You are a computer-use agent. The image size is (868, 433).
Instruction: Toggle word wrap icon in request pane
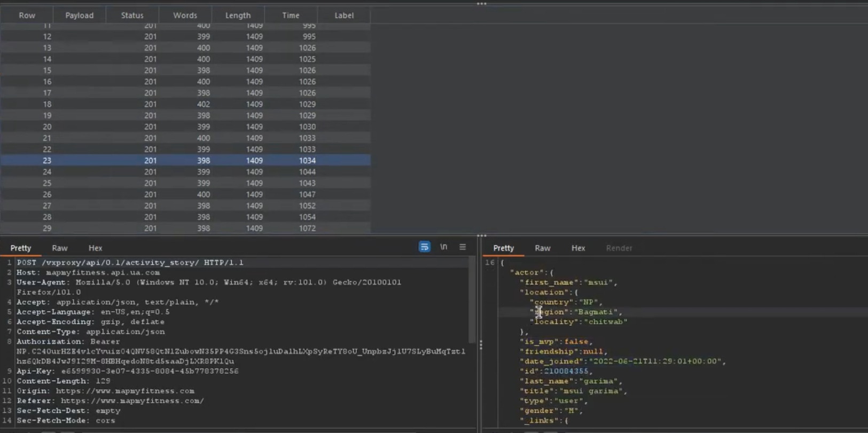click(x=424, y=247)
